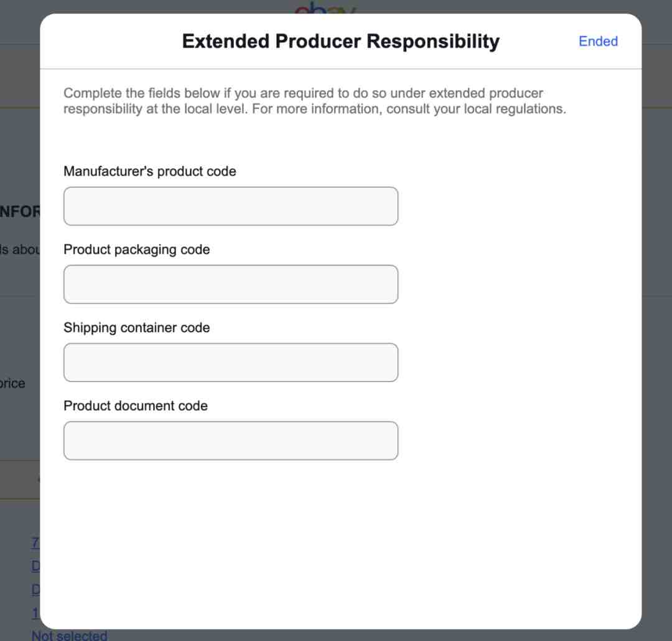Click the Product packaging code label
Screen dimensions: 672x641
136,250
